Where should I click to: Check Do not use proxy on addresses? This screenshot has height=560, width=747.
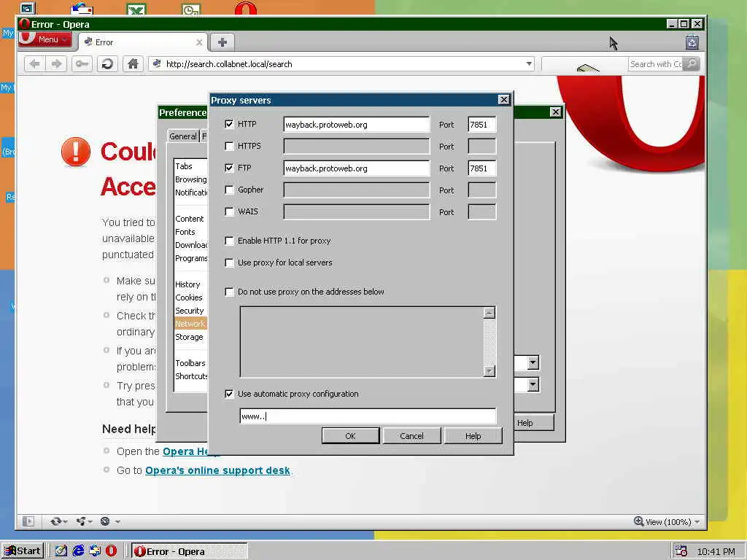229,292
